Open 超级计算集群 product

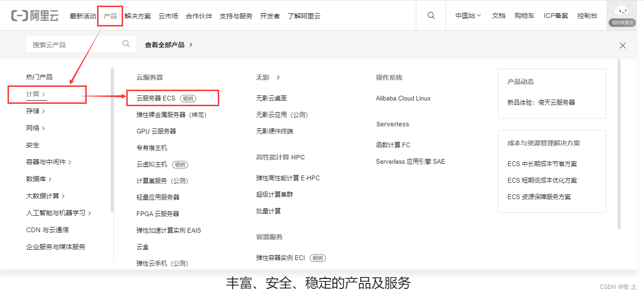274,194
